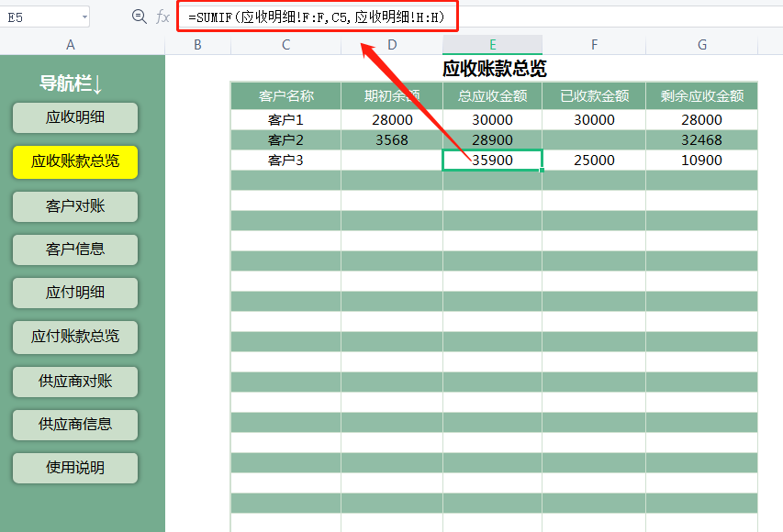The image size is (783, 532).
Task: Click the 剩余应收金额 column header cell
Action: 701,94
